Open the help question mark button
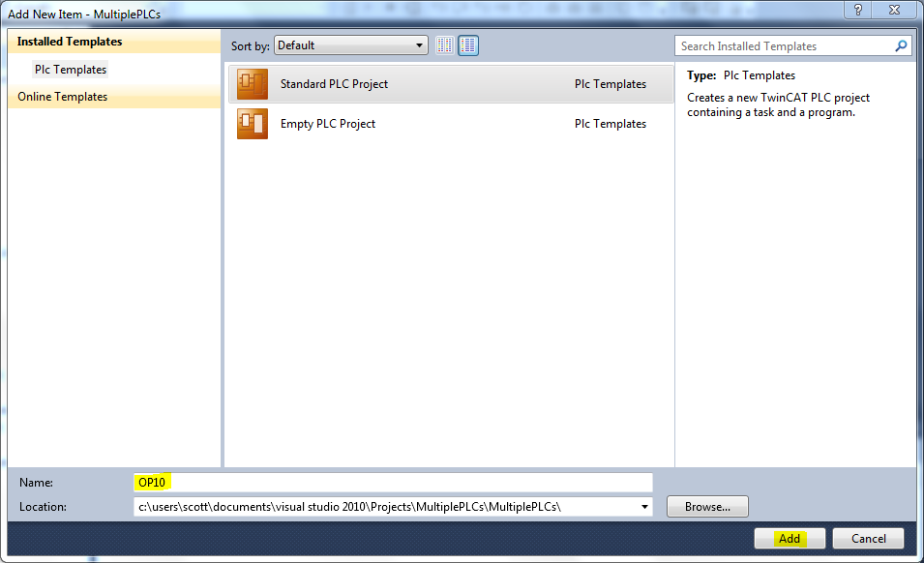Screen dimensions: 924x563 (x=858, y=10)
